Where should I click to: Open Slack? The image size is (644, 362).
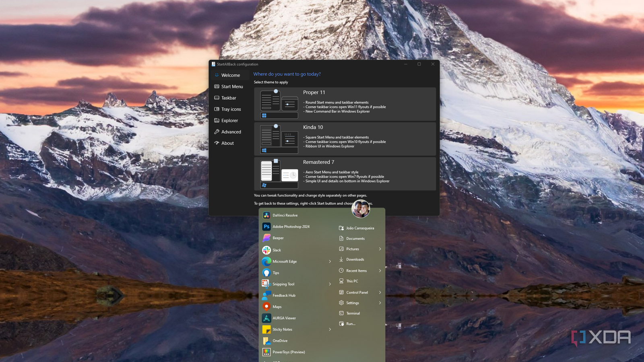click(277, 250)
